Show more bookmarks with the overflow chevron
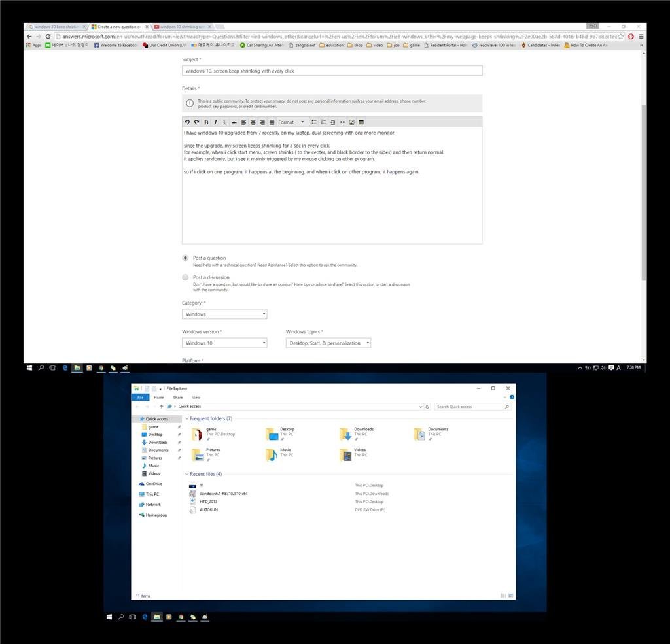 [641, 45]
